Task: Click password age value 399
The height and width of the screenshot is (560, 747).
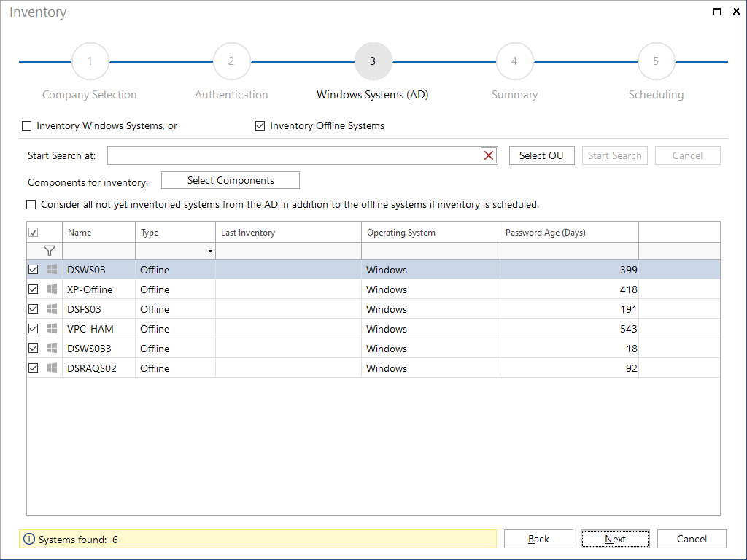Action: point(628,270)
